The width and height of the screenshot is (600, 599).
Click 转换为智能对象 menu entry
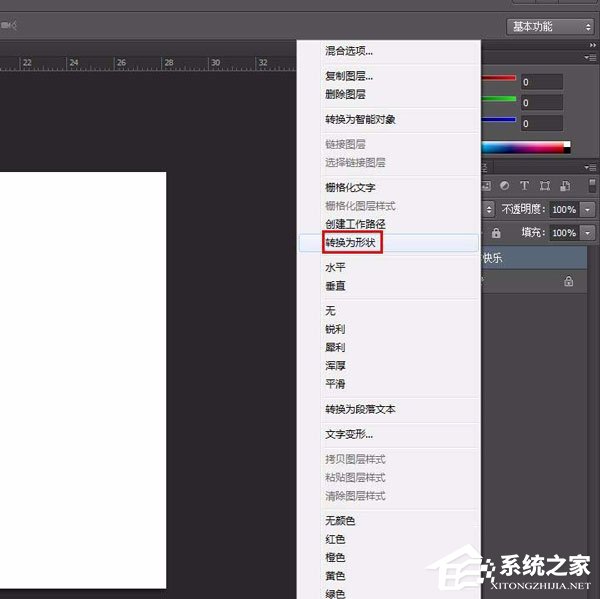(x=360, y=120)
